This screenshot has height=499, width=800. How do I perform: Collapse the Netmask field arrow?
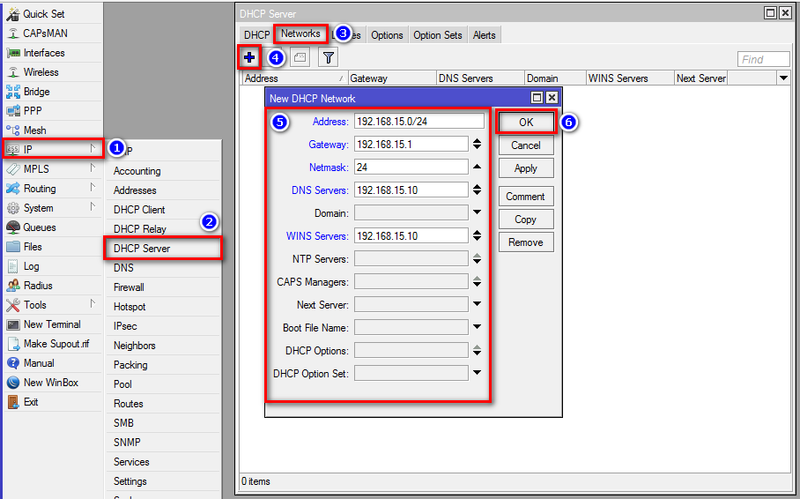[476, 167]
